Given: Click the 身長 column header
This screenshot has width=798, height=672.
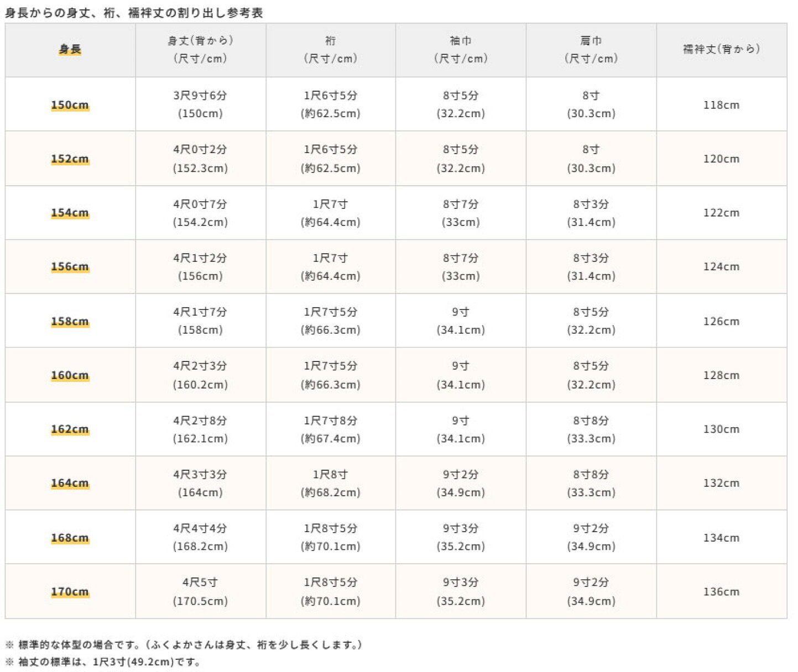Looking at the screenshot, I should [x=70, y=50].
